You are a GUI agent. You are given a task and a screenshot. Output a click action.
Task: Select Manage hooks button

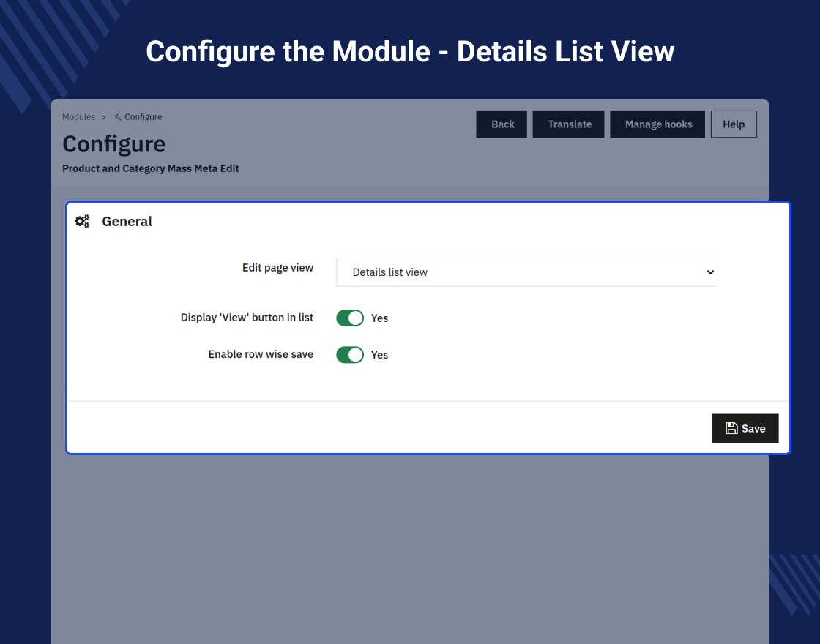click(x=657, y=124)
